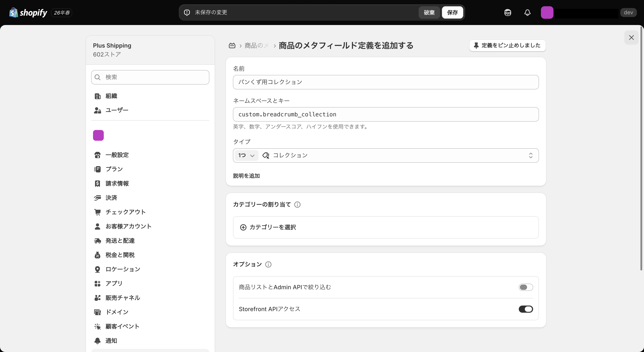
Task: Click the plus circle icon for カテゴリーを選択
Action: coord(243,227)
